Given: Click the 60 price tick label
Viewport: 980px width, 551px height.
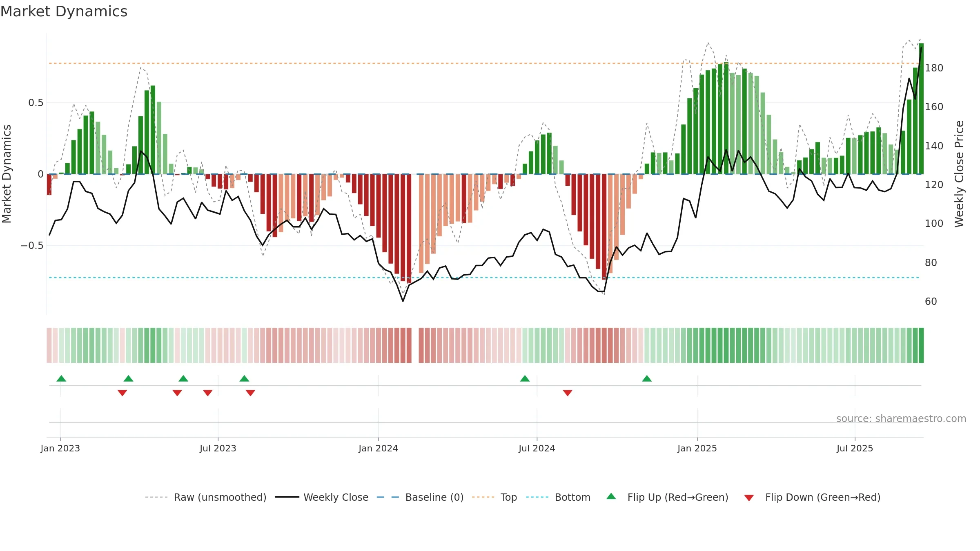Looking at the screenshot, I should pyautogui.click(x=931, y=301).
